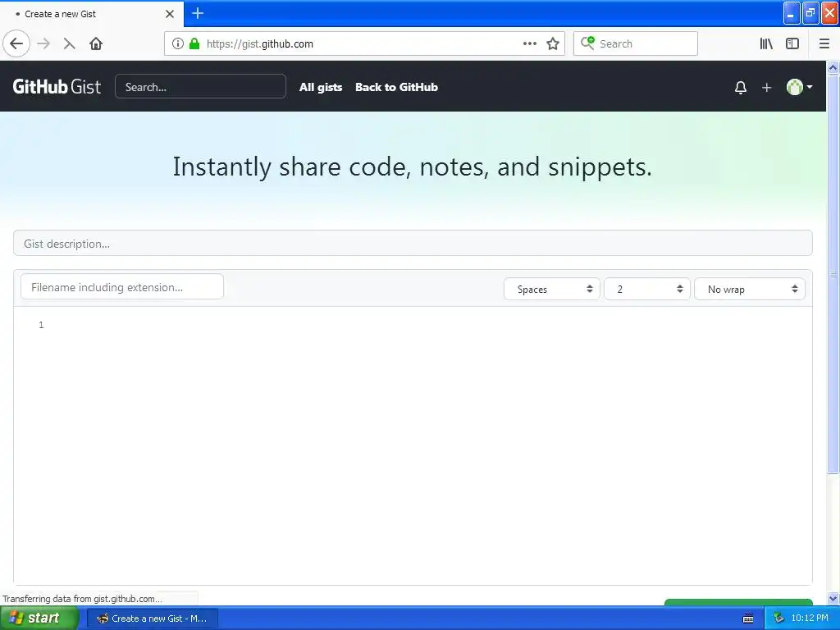Click the page scrollbar up arrow
The height and width of the screenshot is (630, 840).
[x=833, y=67]
